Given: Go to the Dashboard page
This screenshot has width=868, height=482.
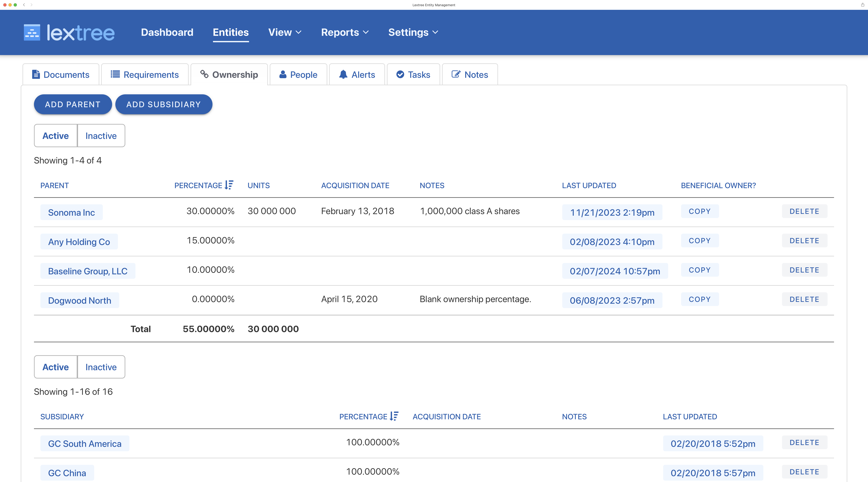Looking at the screenshot, I should [x=167, y=32].
